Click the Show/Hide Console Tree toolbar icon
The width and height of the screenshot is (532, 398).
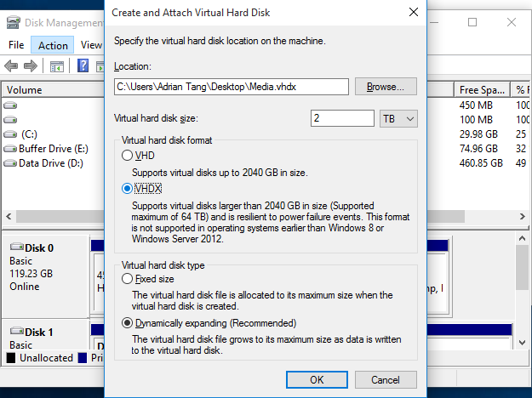coord(57,66)
